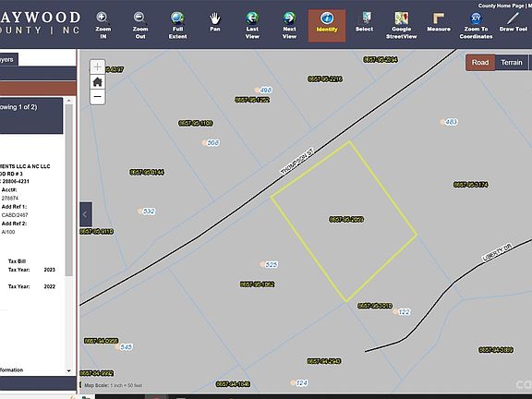Switch basemap to Road
The width and height of the screenshot is (532, 399).
[480, 63]
